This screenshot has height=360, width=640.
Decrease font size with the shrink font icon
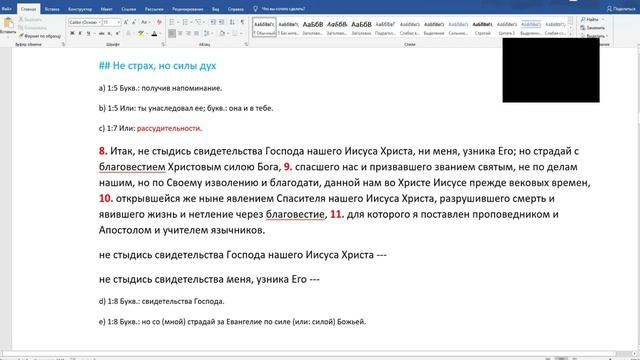point(133,22)
